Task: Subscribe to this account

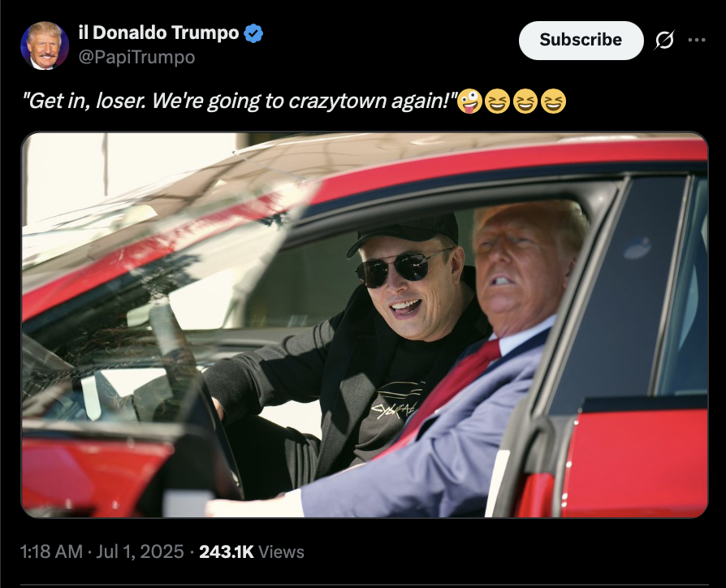Action: (581, 41)
